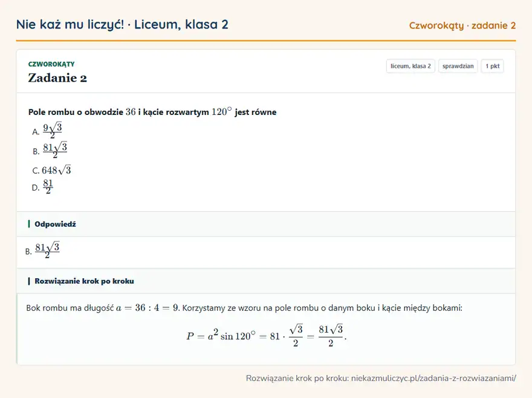This screenshot has height=398, width=532.
Task: Collapse the 'Odpowiedź' section header
Action: click(x=265, y=224)
